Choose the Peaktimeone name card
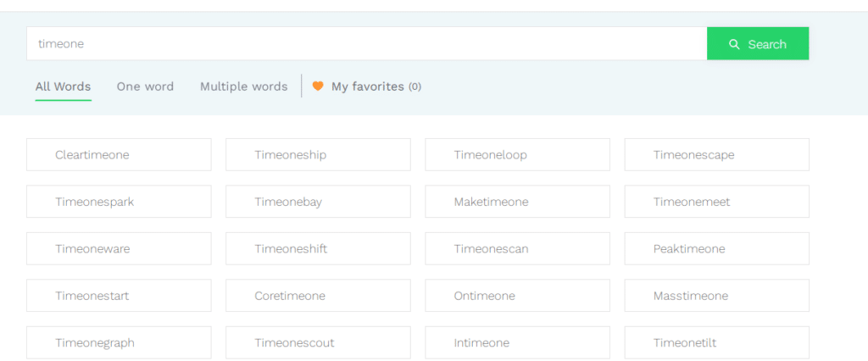868x361 pixels. coord(717,248)
